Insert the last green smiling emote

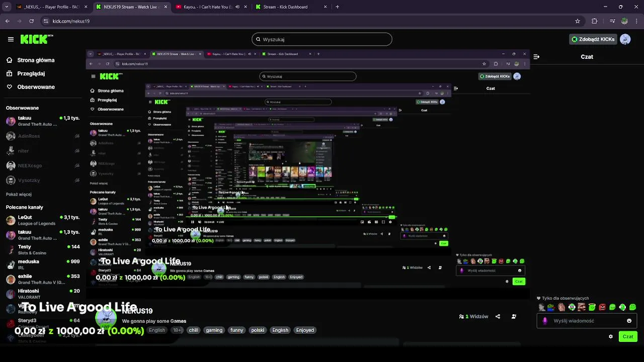pos(632,307)
